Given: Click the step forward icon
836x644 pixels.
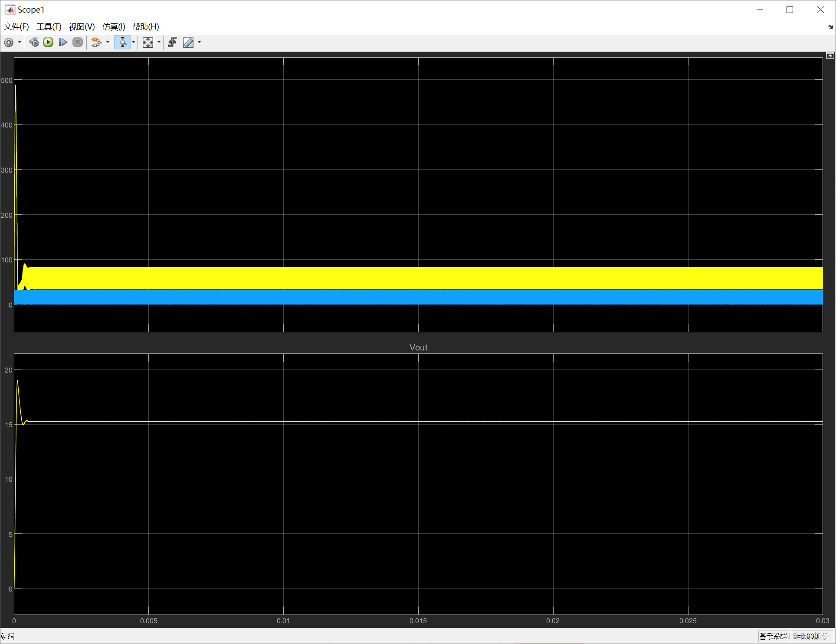Looking at the screenshot, I should [x=63, y=42].
